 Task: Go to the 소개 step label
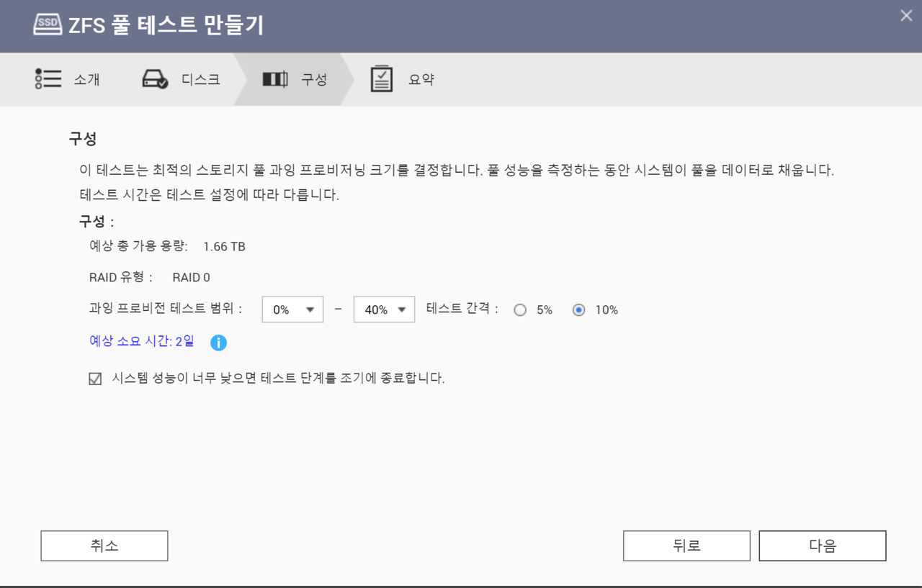[x=86, y=80]
